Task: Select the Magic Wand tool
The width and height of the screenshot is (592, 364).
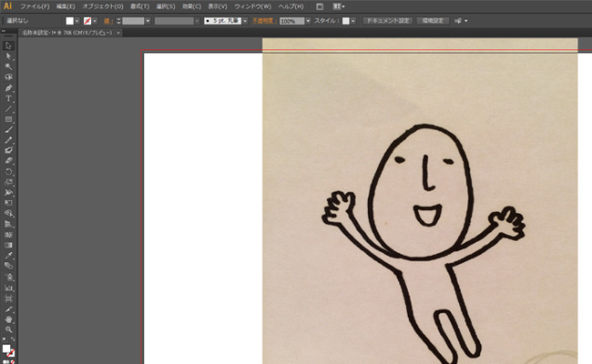Action: click(8, 66)
